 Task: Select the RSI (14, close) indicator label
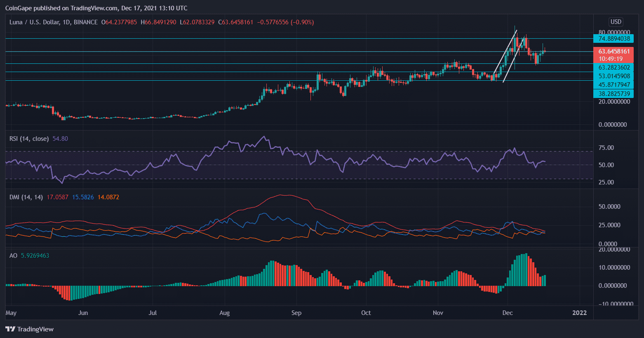click(29, 139)
